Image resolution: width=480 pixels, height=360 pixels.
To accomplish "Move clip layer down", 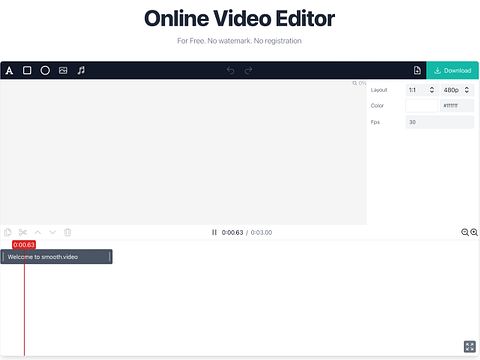I will (x=53, y=232).
